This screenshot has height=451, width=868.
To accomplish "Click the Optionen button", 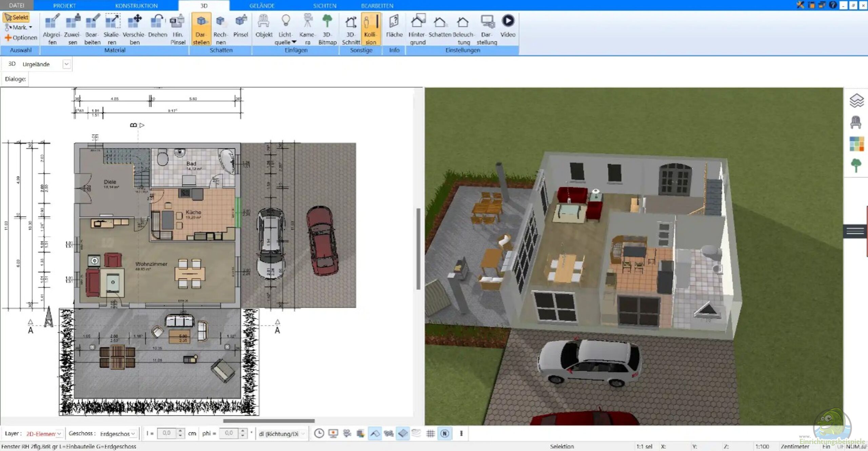I will tap(21, 38).
